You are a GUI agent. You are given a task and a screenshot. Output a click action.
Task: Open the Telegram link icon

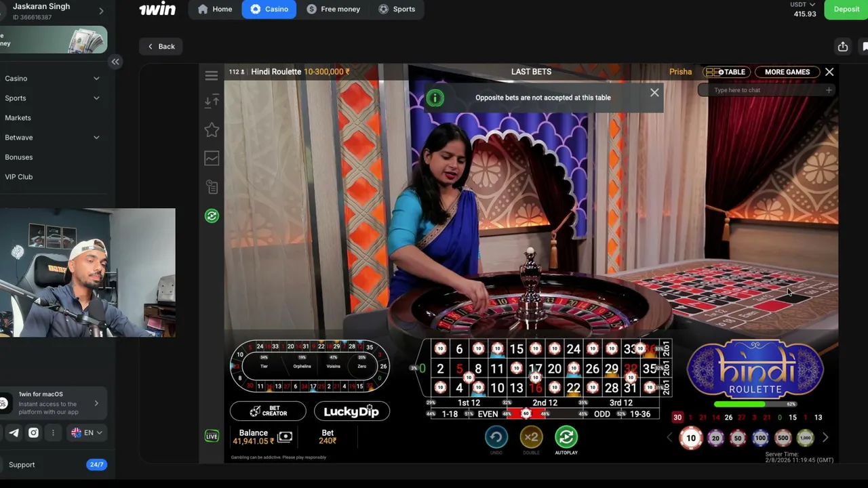pos(14,432)
